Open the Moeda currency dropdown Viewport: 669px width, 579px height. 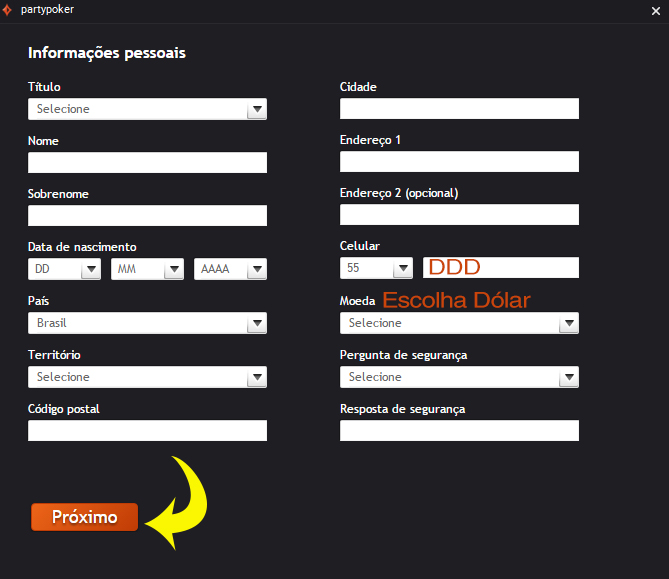(460, 323)
